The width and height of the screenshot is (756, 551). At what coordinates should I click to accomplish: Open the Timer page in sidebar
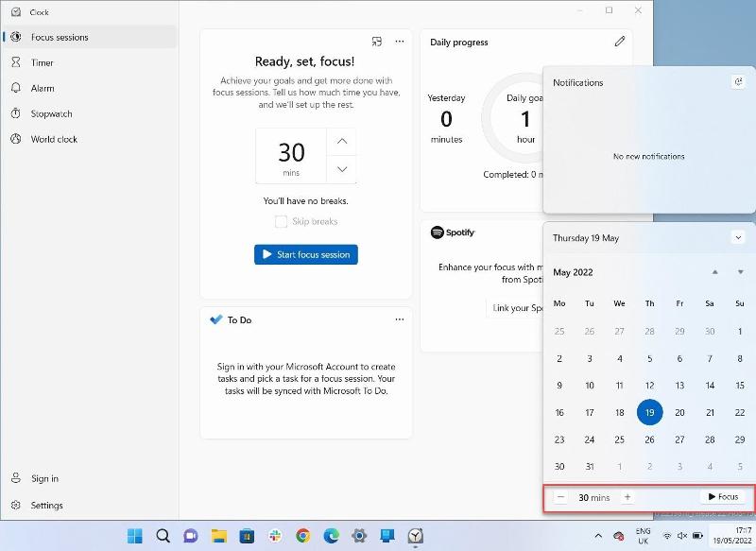90,62
